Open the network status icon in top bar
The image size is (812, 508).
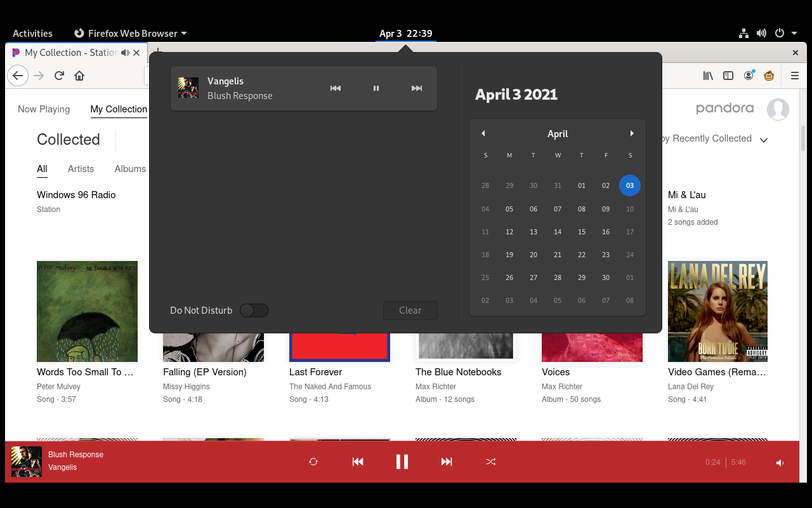pyautogui.click(x=744, y=33)
